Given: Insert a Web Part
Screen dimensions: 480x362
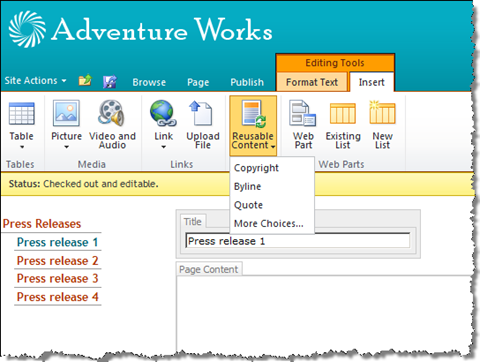Looking at the screenshot, I should 303,124.
